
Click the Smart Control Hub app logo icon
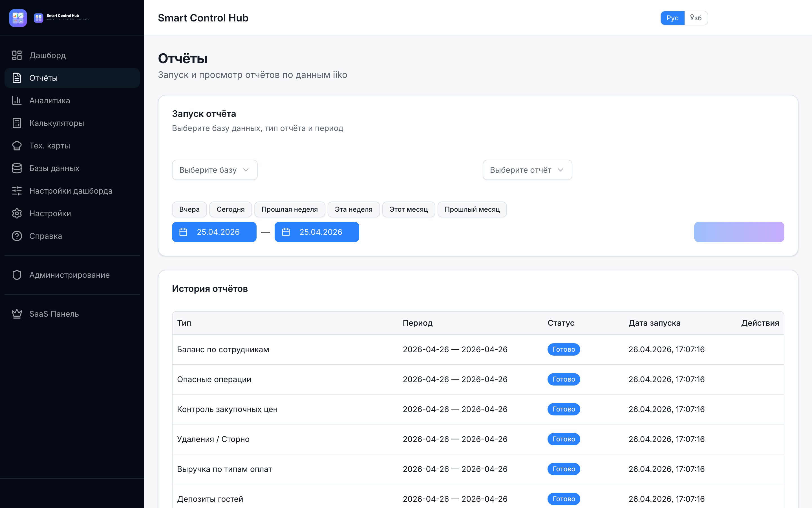[18, 18]
